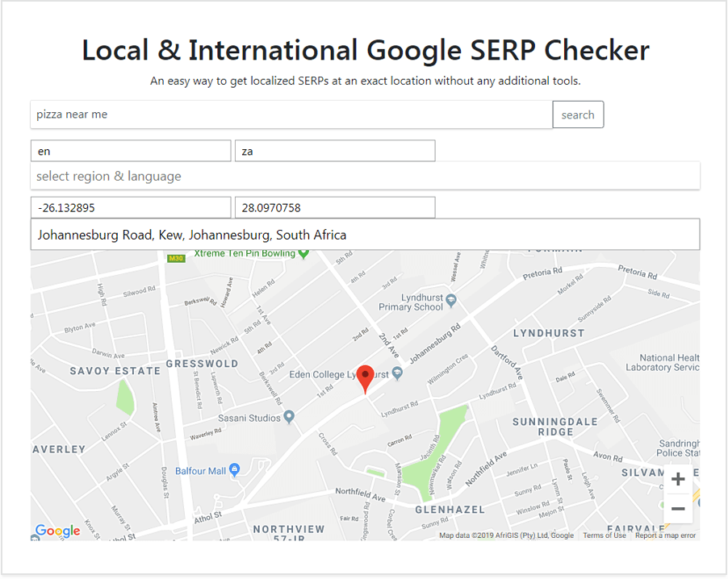Image resolution: width=728 pixels, height=579 pixels.
Task: Click the Report a map error link
Action: click(x=665, y=535)
